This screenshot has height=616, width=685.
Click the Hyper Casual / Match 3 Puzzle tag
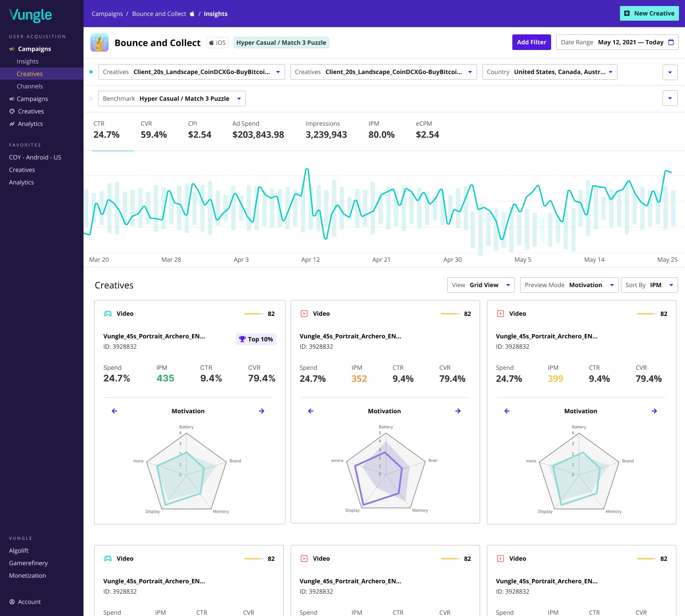[281, 43]
